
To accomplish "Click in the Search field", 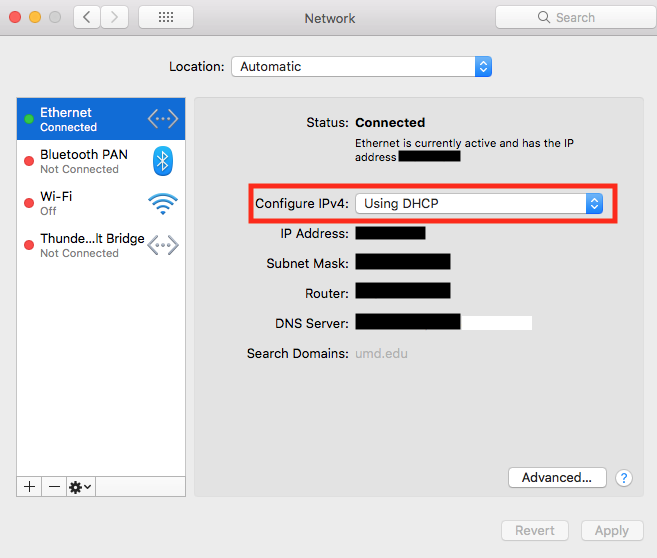I will (575, 17).
